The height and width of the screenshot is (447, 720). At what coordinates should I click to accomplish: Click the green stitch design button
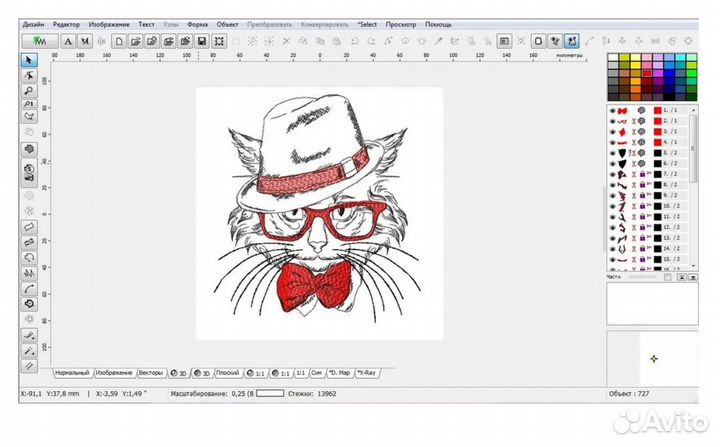pyautogui.click(x=39, y=41)
